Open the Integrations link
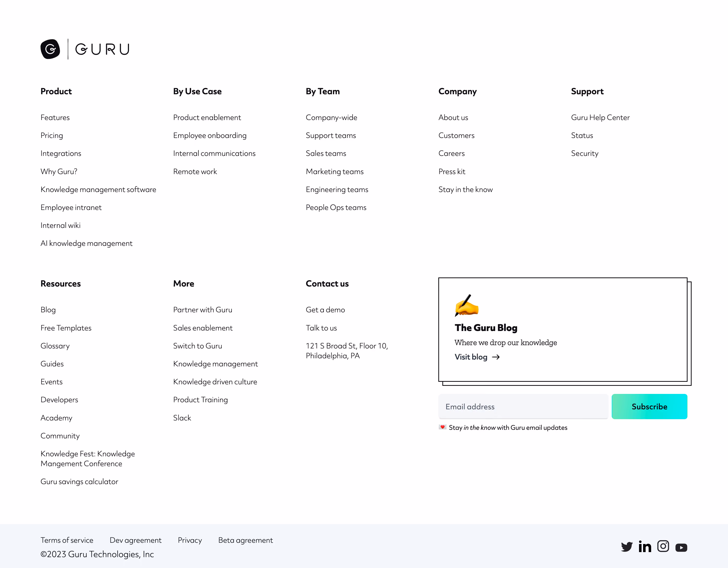This screenshot has height=568, width=728. [x=61, y=154]
